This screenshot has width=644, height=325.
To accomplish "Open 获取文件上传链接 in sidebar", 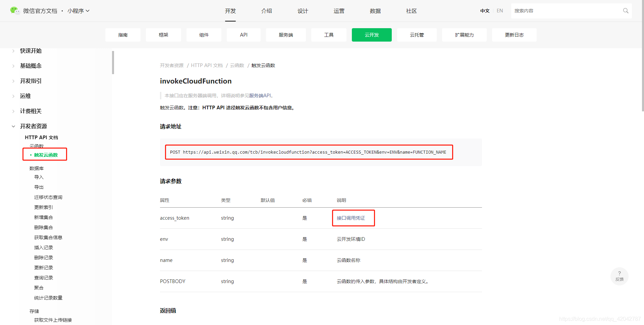I will pyautogui.click(x=53, y=320).
